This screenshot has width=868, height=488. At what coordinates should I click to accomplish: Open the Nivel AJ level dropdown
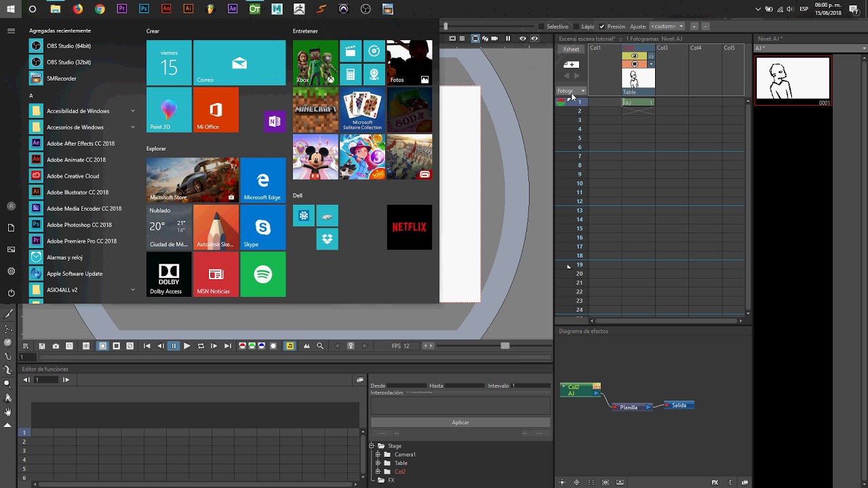click(x=810, y=48)
